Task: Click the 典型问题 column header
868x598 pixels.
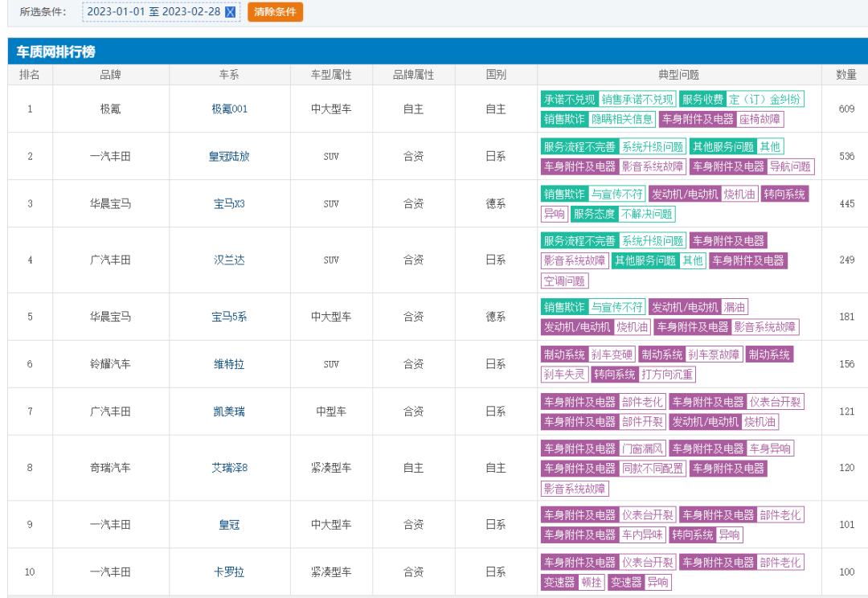Action: pos(678,75)
